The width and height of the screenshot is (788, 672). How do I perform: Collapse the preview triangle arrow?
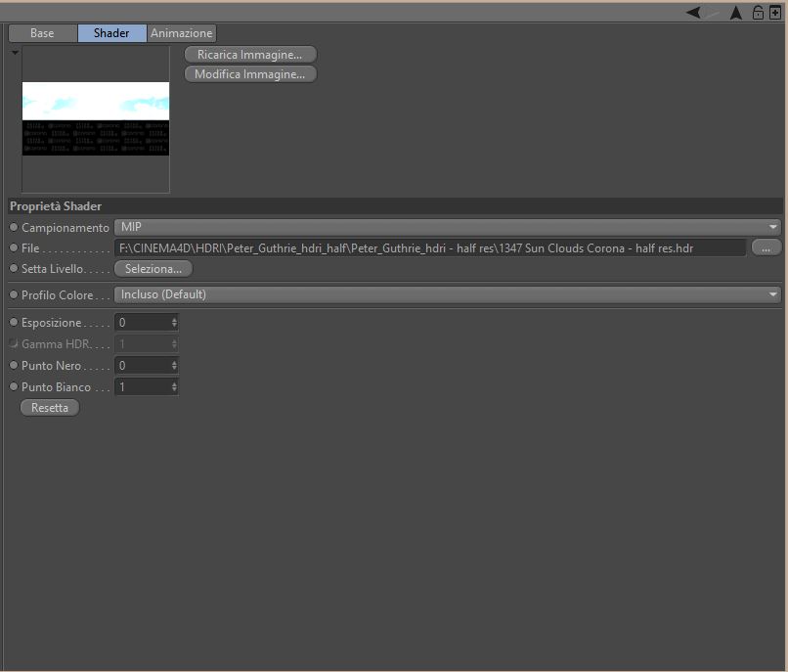15,52
